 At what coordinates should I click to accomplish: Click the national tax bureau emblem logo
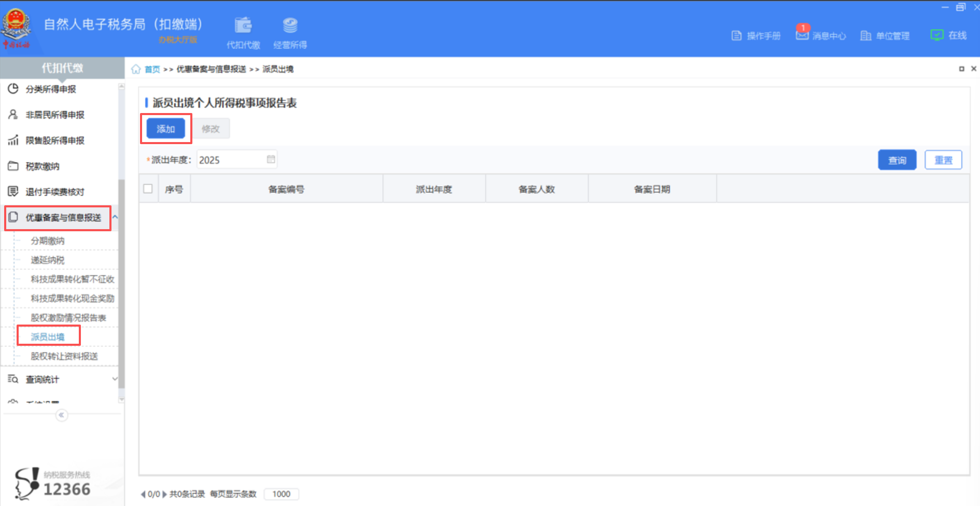tap(17, 25)
